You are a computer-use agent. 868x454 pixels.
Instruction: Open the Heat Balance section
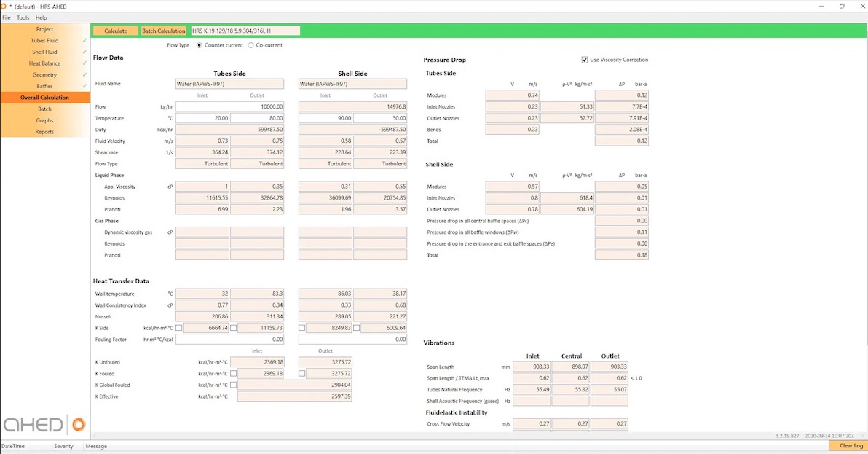[45, 63]
